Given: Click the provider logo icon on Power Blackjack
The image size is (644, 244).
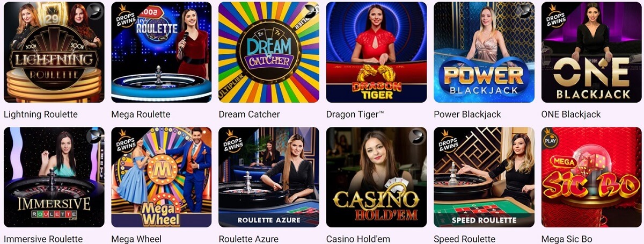Looking at the screenshot, I should pyautogui.click(x=524, y=11).
